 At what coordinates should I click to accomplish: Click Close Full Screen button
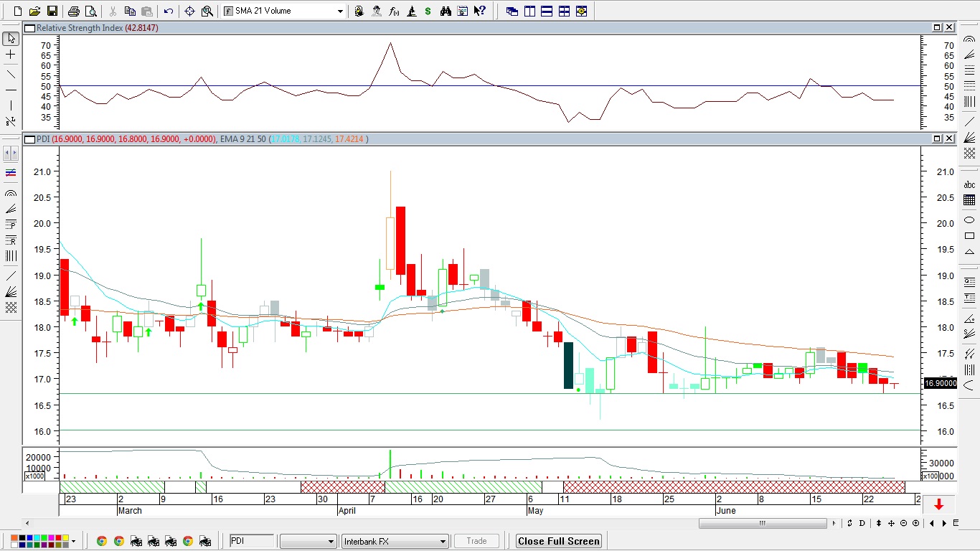pyautogui.click(x=559, y=541)
